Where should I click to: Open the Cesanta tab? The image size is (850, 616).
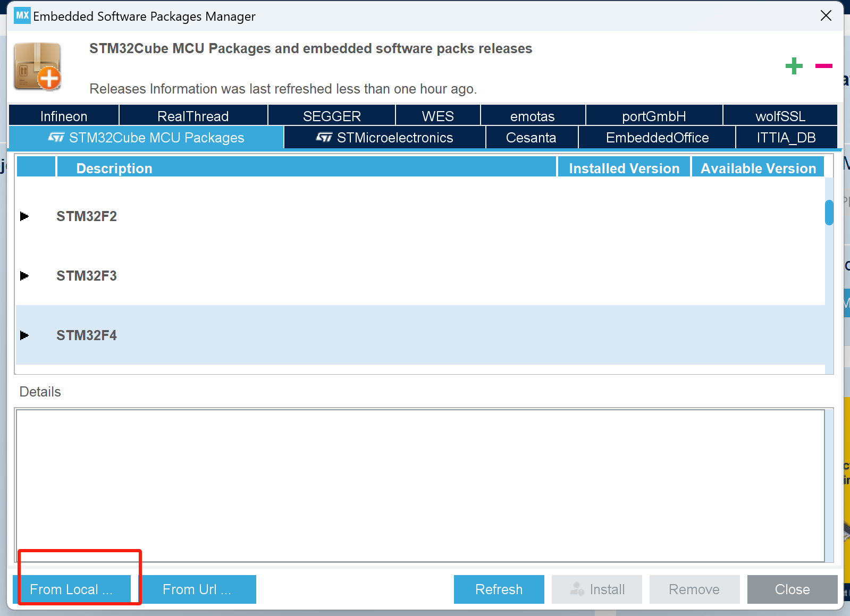pos(532,138)
